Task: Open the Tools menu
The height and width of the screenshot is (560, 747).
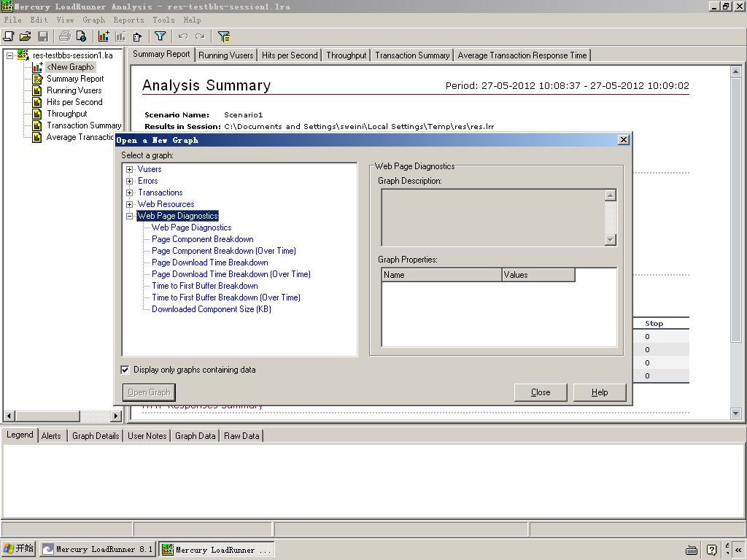Action: 163,20
